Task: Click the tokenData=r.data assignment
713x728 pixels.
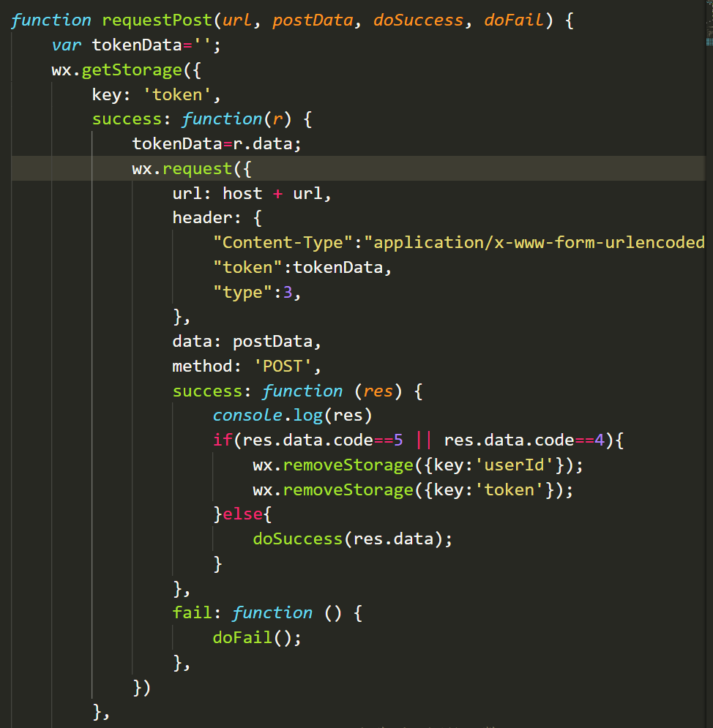Action: (x=217, y=144)
